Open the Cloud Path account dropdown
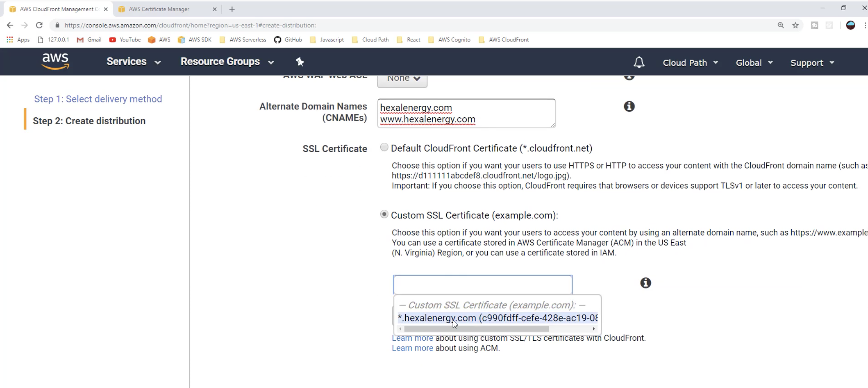Viewport: 868px width, 388px height. point(690,63)
